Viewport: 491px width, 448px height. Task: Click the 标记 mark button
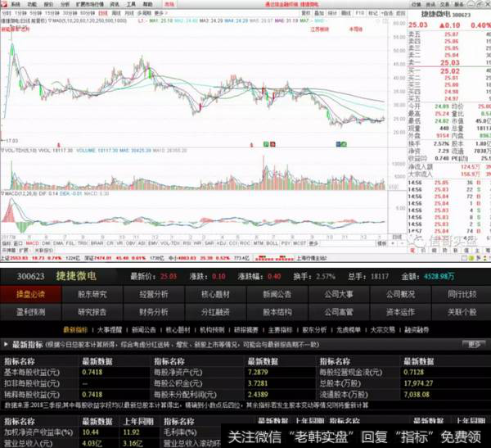(373, 13)
